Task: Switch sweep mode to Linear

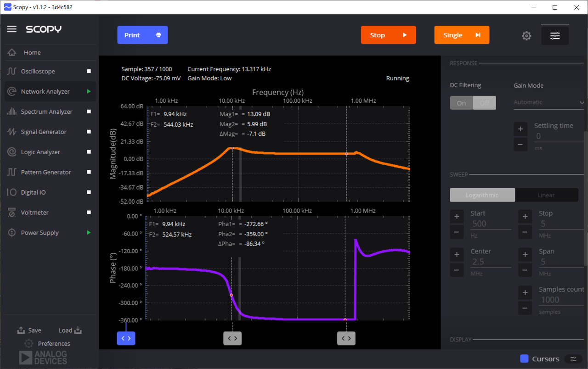Action: tap(546, 195)
